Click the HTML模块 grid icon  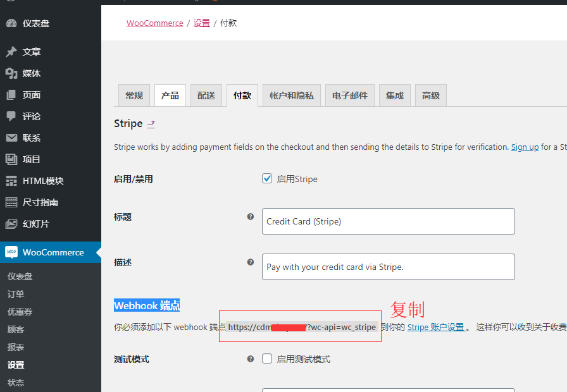point(11,181)
